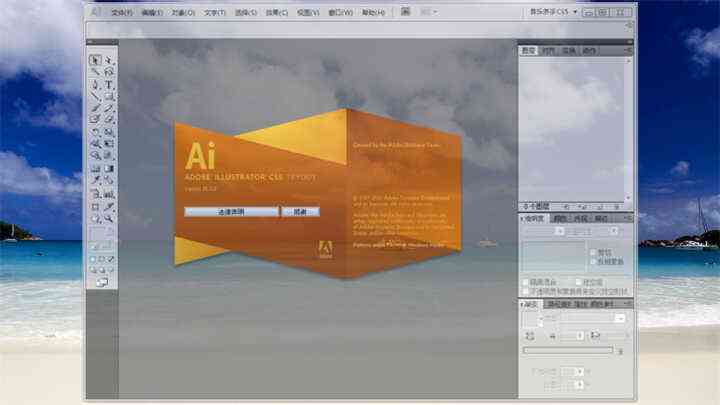This screenshot has width=720, height=405.
Task: Select the Type tool (T icon)
Action: click(x=109, y=84)
